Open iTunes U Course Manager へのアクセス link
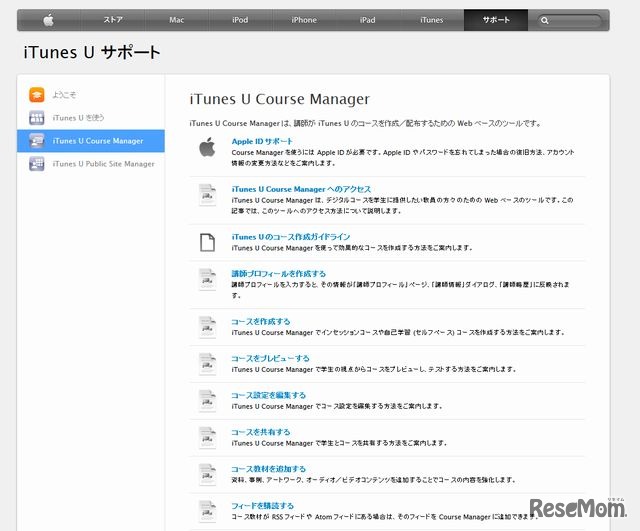Image resolution: width=640 pixels, height=531 pixels. click(x=301, y=189)
